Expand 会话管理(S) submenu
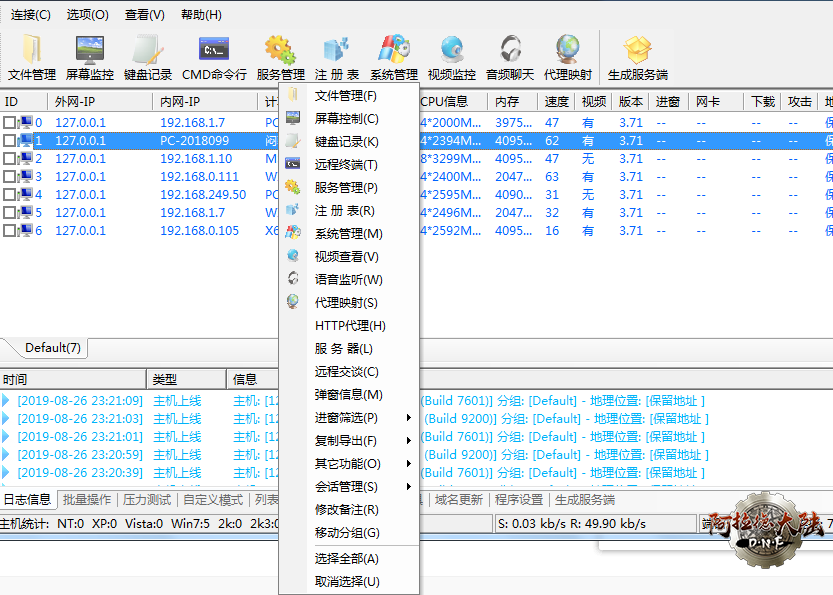Image resolution: width=833 pixels, height=595 pixels. 362,486
